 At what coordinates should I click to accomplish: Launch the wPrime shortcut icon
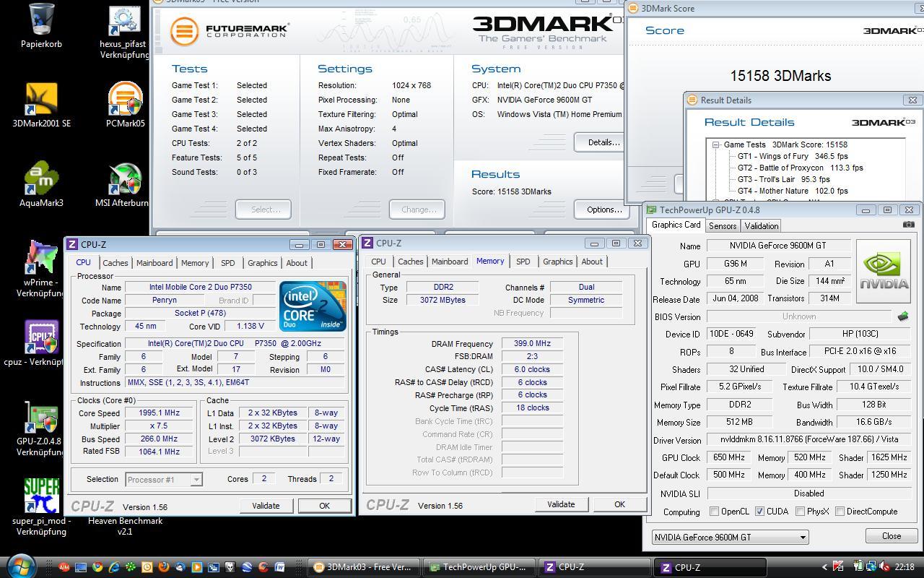coord(41,259)
